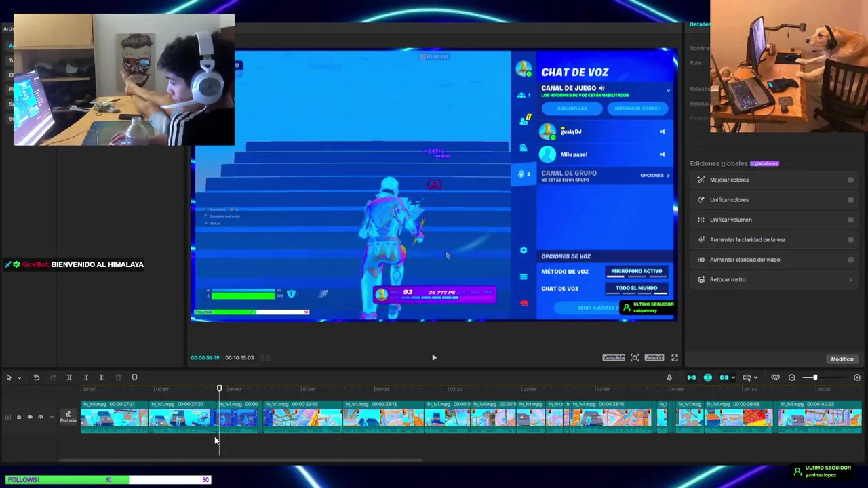Select the fn_1v1.mpg clip 00:00:32:14
The image size is (868, 488).
tap(302, 416)
